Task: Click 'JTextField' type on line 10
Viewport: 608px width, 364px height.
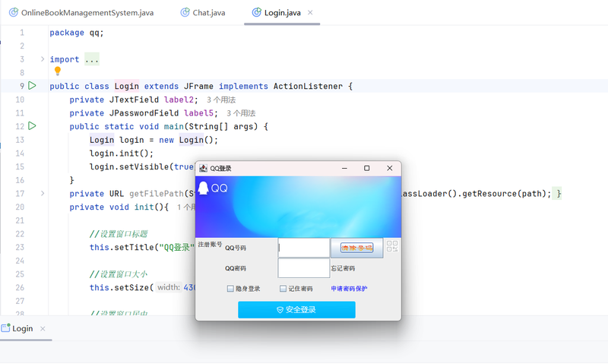Action: [x=135, y=100]
